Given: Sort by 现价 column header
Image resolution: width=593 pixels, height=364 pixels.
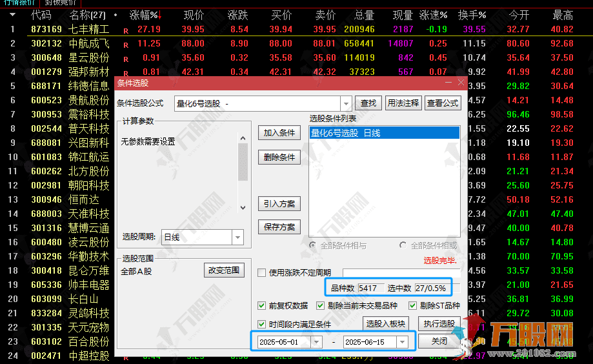Looking at the screenshot, I should (194, 15).
